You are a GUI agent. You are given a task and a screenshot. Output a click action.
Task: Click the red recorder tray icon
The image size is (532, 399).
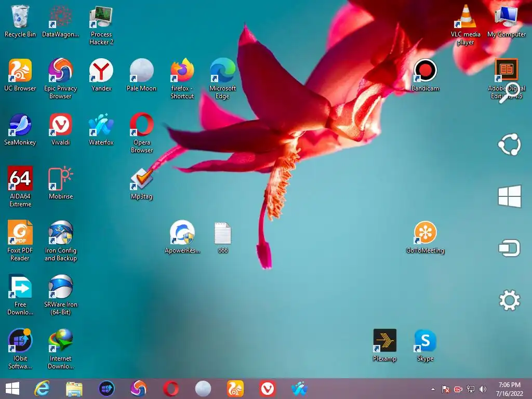[458, 389]
